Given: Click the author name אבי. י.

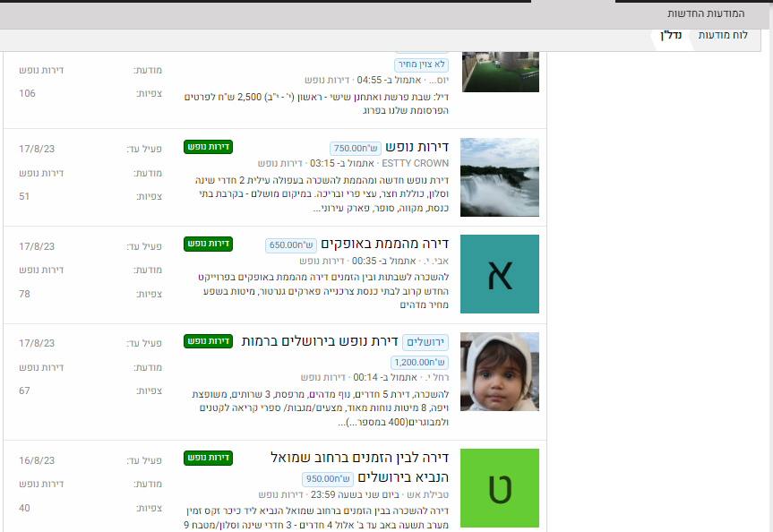Looking at the screenshot, I should pos(436,261).
